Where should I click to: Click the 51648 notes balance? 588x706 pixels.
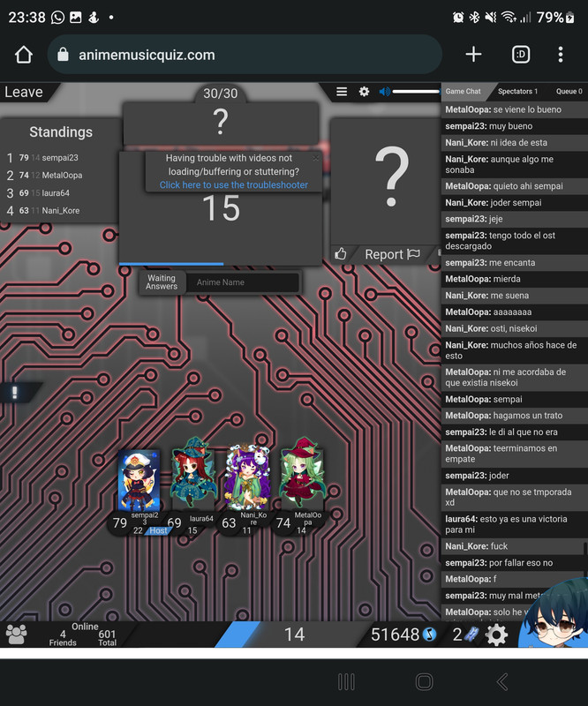point(395,635)
